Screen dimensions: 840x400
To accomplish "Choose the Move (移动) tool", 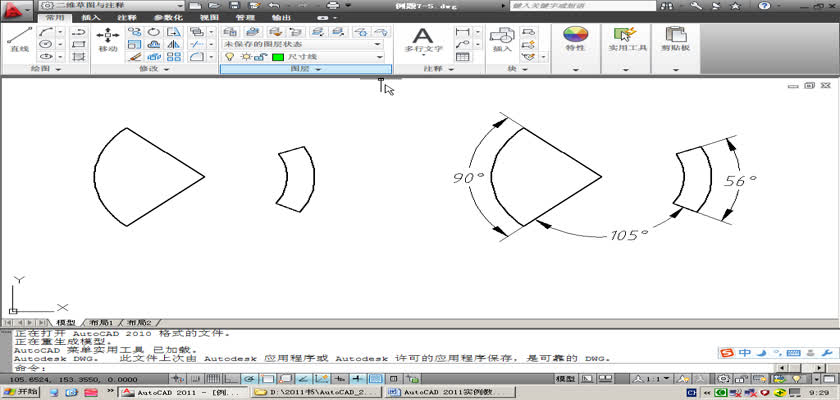I will click(108, 40).
